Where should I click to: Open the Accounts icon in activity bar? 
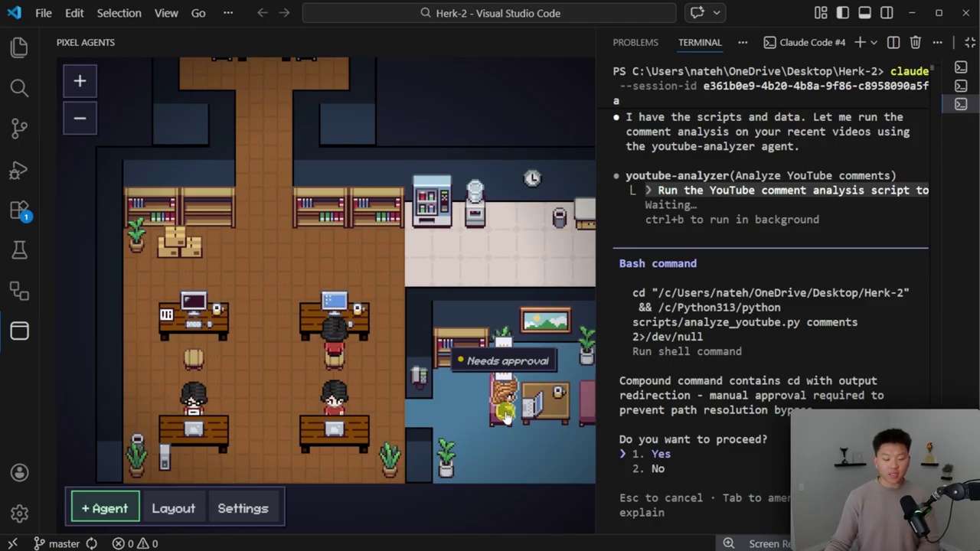(x=19, y=473)
